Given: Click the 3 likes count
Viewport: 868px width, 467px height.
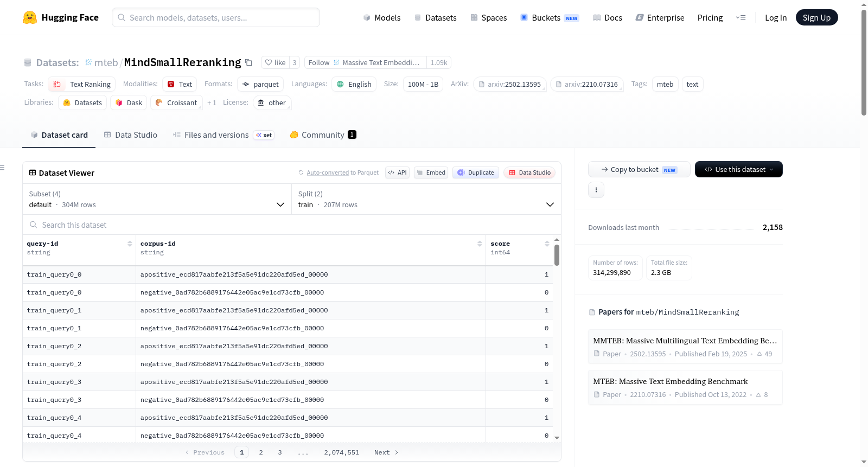Looking at the screenshot, I should [x=295, y=62].
